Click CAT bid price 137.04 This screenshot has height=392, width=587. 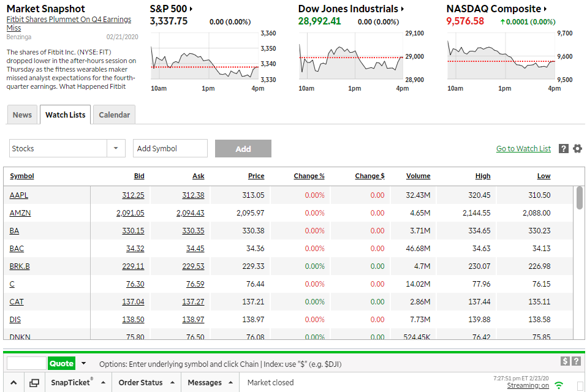click(133, 302)
